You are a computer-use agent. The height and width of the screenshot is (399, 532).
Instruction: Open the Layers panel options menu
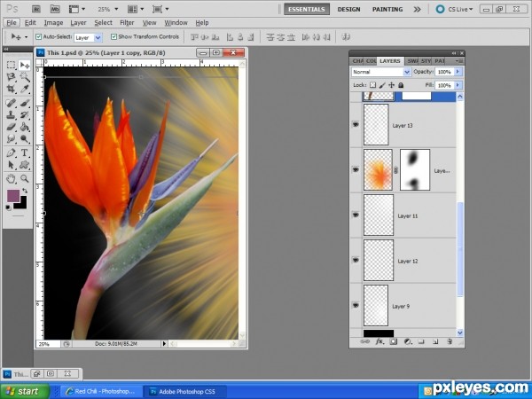[x=459, y=61]
